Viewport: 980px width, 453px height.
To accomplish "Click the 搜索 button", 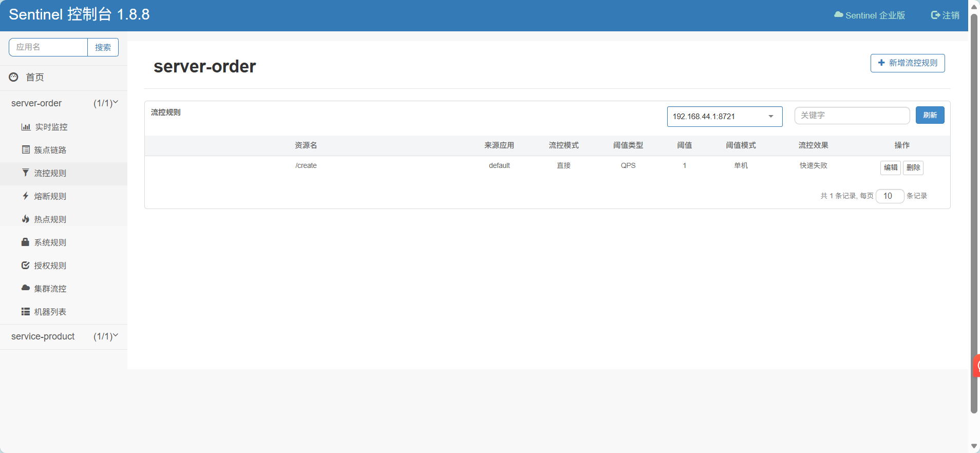I will 103,47.
